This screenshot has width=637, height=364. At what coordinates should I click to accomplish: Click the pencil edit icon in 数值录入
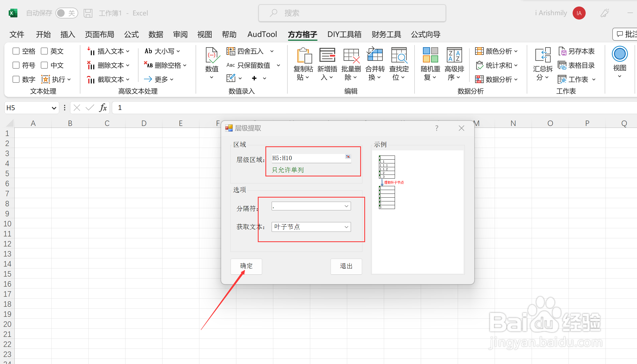[x=231, y=78]
